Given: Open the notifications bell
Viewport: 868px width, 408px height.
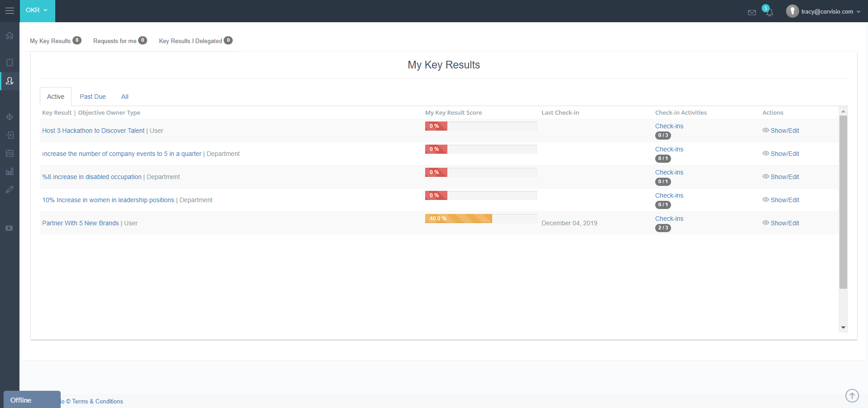Looking at the screenshot, I should coord(769,12).
